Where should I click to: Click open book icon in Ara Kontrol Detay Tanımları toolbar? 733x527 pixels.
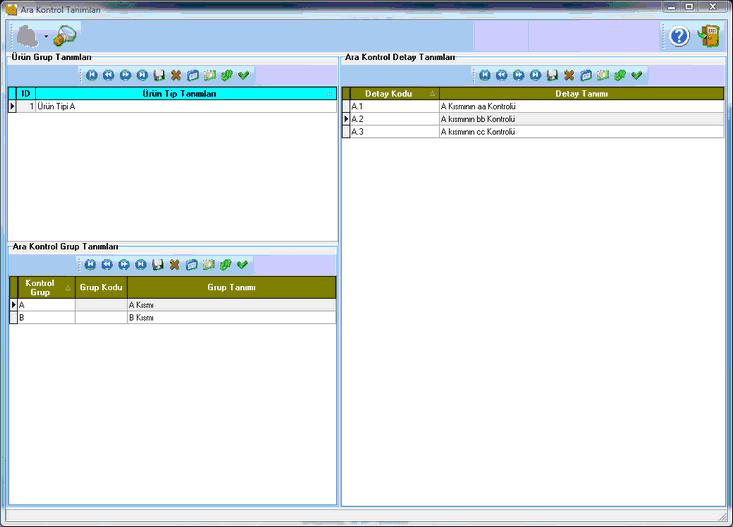pos(603,75)
